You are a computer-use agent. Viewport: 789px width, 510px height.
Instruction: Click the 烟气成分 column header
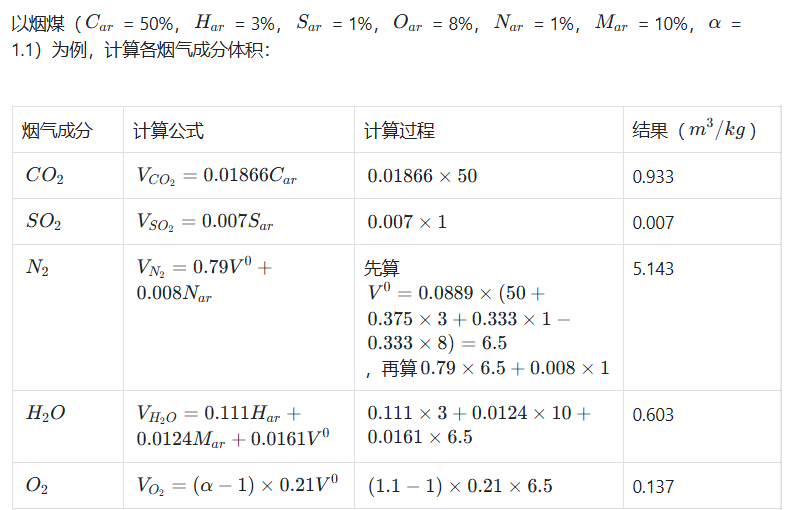56,131
